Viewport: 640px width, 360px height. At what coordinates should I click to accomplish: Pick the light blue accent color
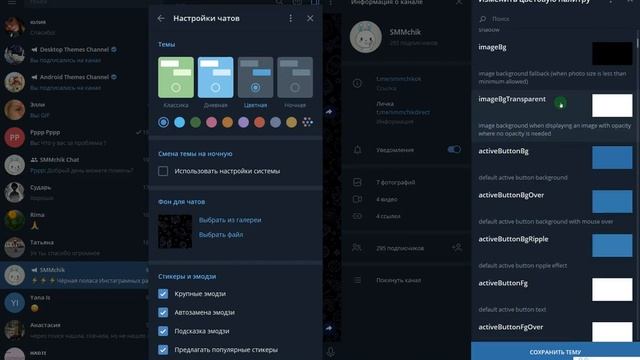click(179, 122)
